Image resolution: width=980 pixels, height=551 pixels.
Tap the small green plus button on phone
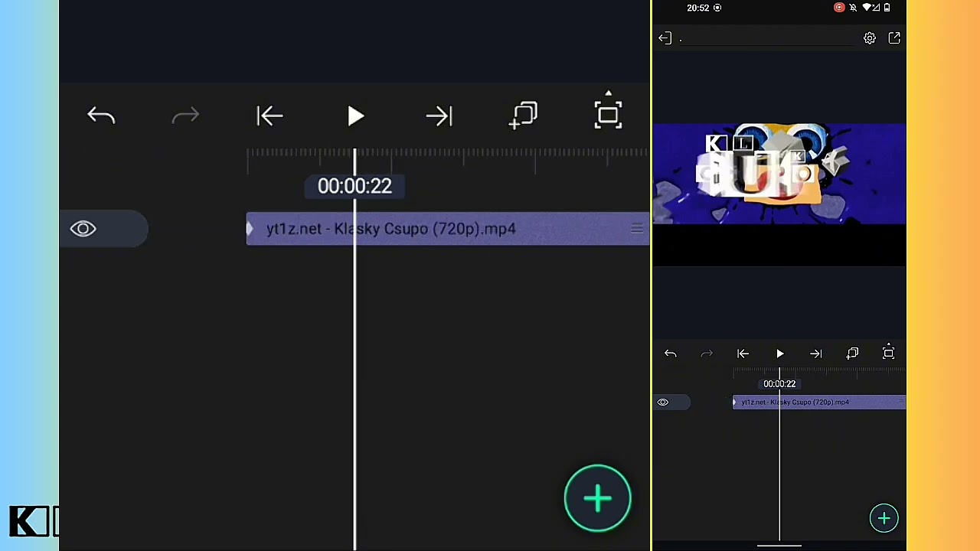click(x=884, y=519)
